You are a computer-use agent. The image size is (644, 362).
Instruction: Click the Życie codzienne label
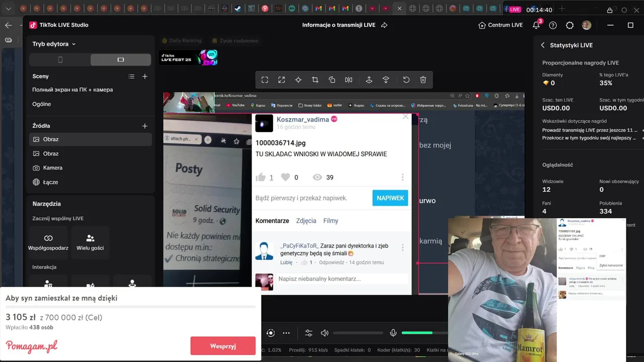click(x=235, y=41)
